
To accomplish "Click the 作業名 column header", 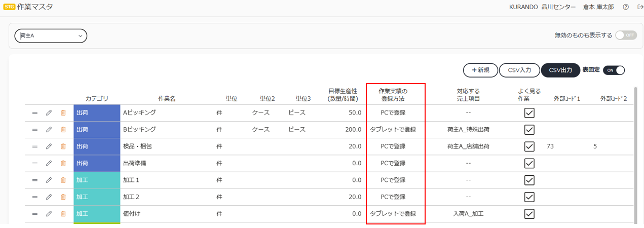I will 167,98.
